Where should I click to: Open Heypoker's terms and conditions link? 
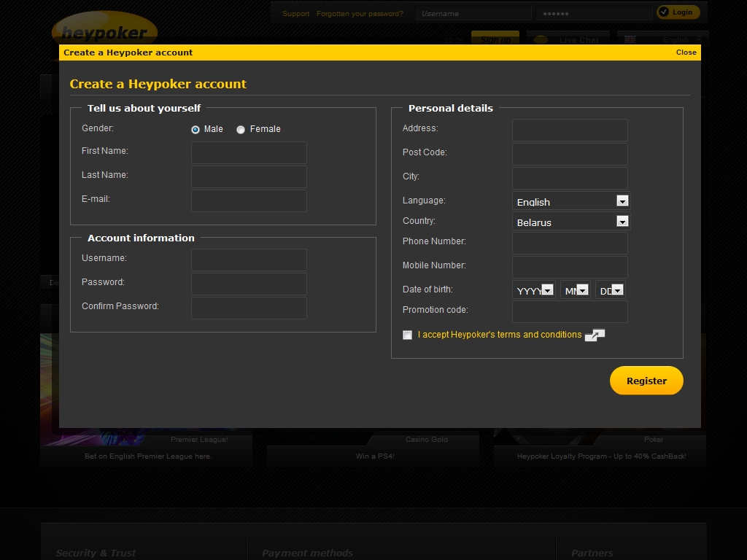500,335
